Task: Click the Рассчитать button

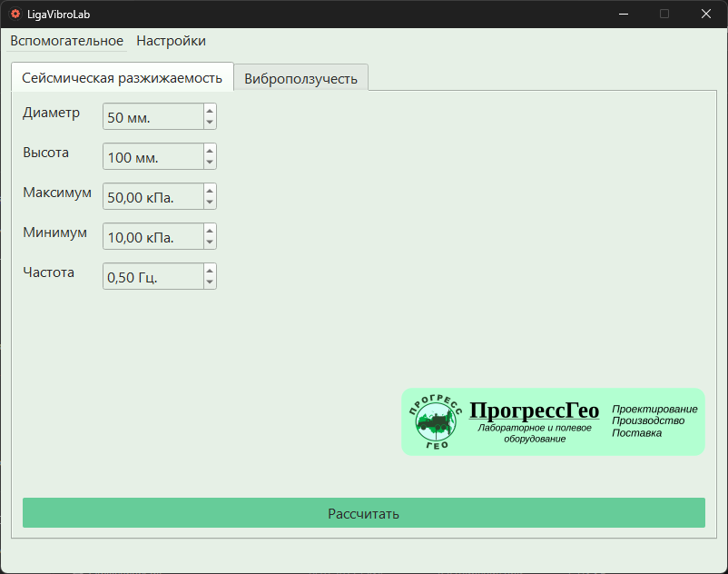Action: click(x=364, y=513)
